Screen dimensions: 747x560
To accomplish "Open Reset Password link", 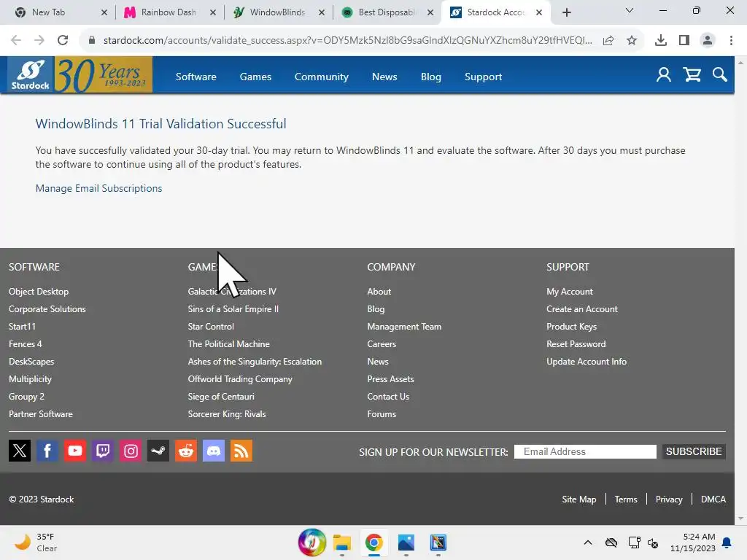I will click(576, 344).
